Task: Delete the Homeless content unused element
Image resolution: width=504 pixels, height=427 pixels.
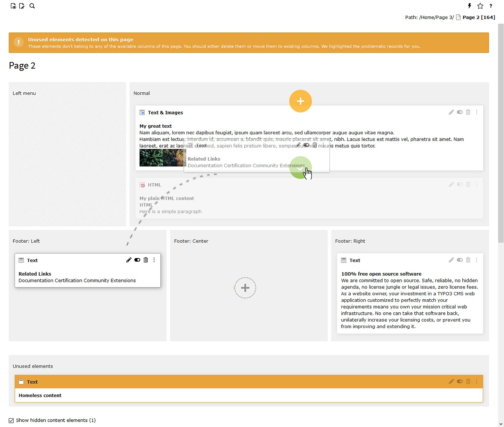Action: coord(468,382)
